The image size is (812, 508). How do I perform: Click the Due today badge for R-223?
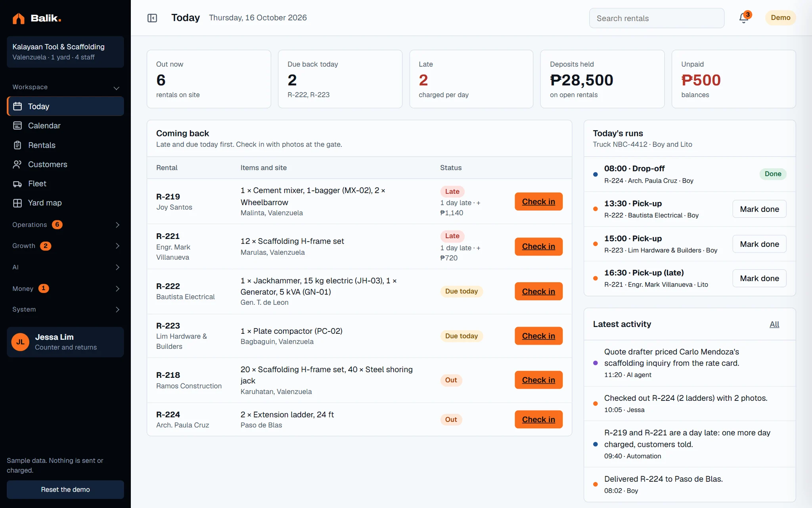click(x=462, y=336)
